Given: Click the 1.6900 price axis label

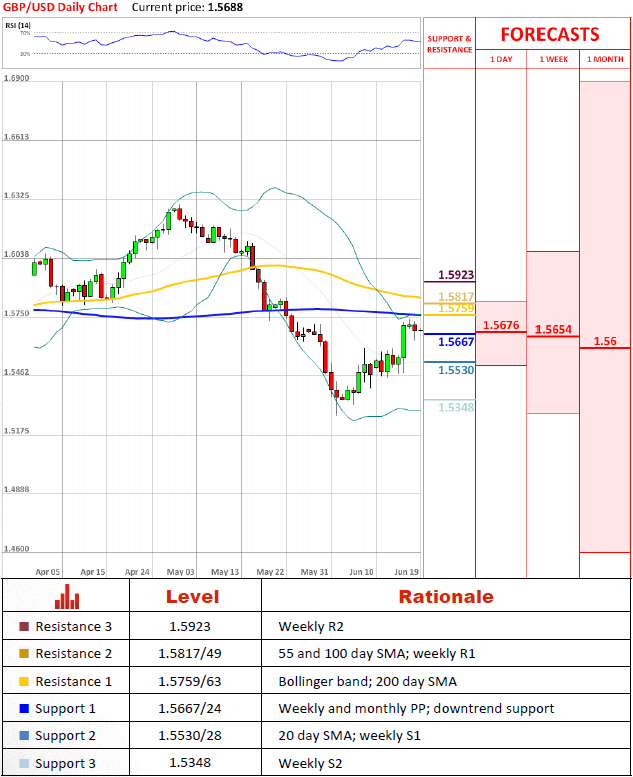Looking at the screenshot, I should click(x=16, y=78).
